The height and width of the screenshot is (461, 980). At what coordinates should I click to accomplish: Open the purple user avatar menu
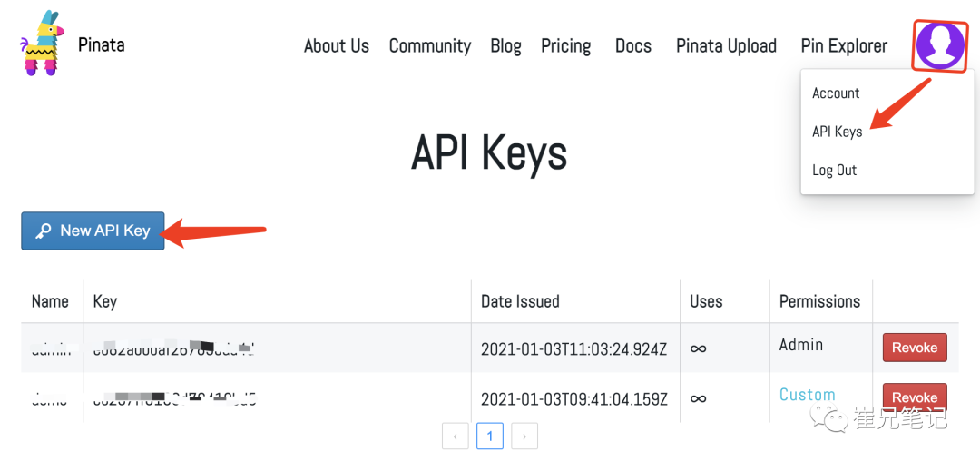coord(940,44)
